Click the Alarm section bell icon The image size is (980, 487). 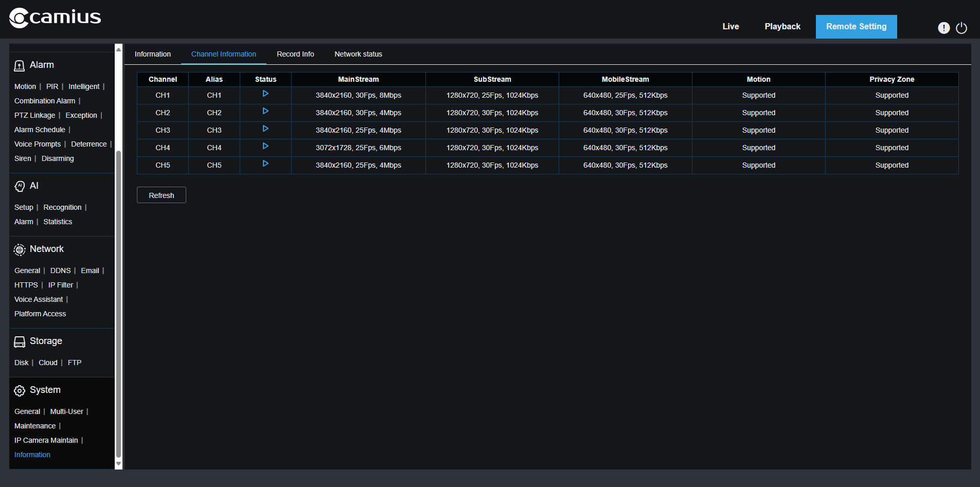pyautogui.click(x=19, y=65)
